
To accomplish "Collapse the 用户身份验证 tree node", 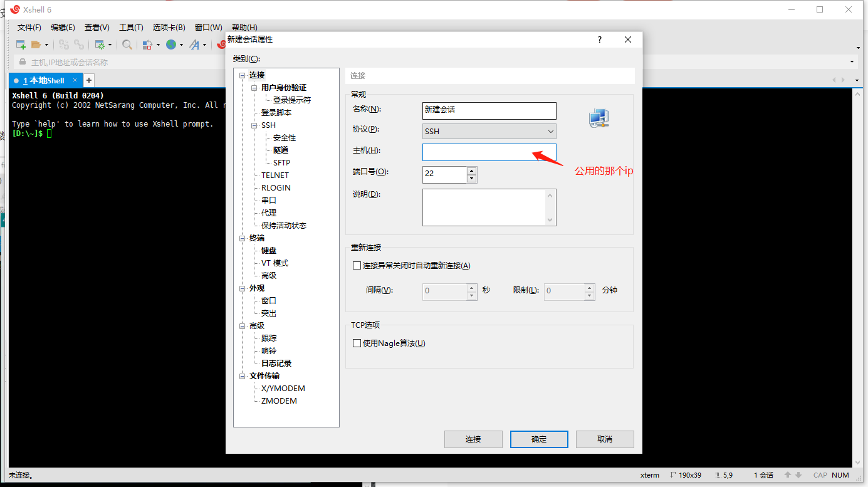I will (x=254, y=88).
